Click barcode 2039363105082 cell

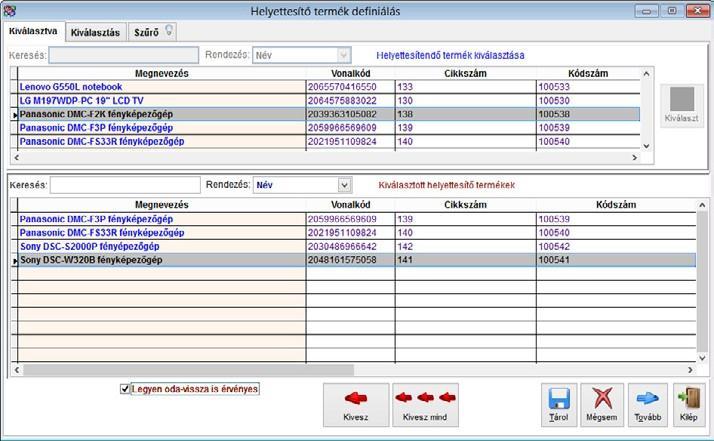coord(351,114)
